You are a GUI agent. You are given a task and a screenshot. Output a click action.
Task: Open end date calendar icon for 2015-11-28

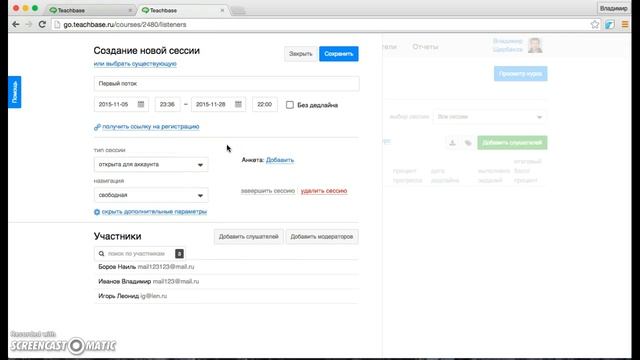pyautogui.click(x=238, y=104)
